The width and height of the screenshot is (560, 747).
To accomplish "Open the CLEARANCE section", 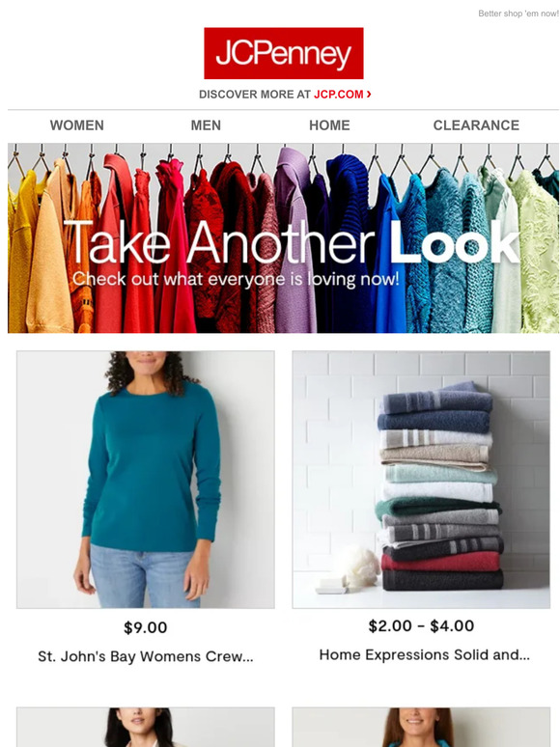I will [476, 125].
